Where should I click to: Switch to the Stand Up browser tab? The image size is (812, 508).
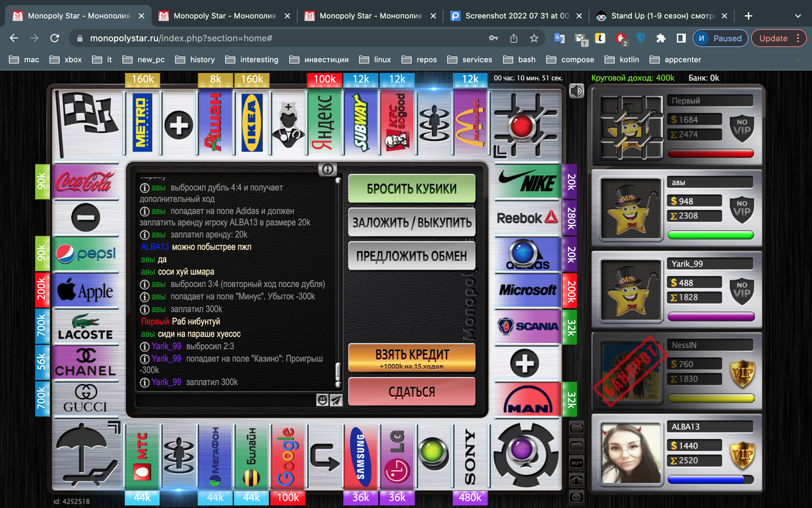click(x=662, y=16)
